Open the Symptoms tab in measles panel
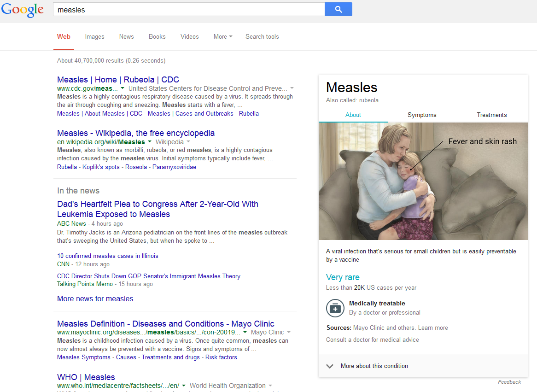The image size is (537, 392). click(x=422, y=115)
